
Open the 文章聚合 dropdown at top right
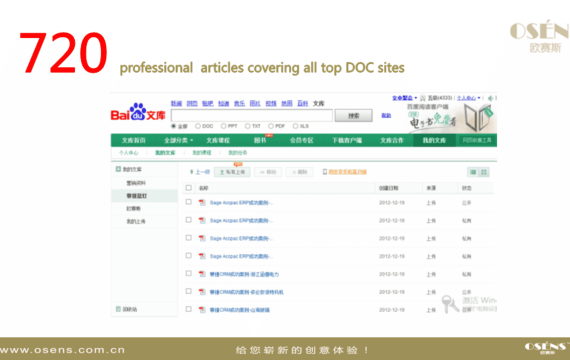tap(405, 98)
